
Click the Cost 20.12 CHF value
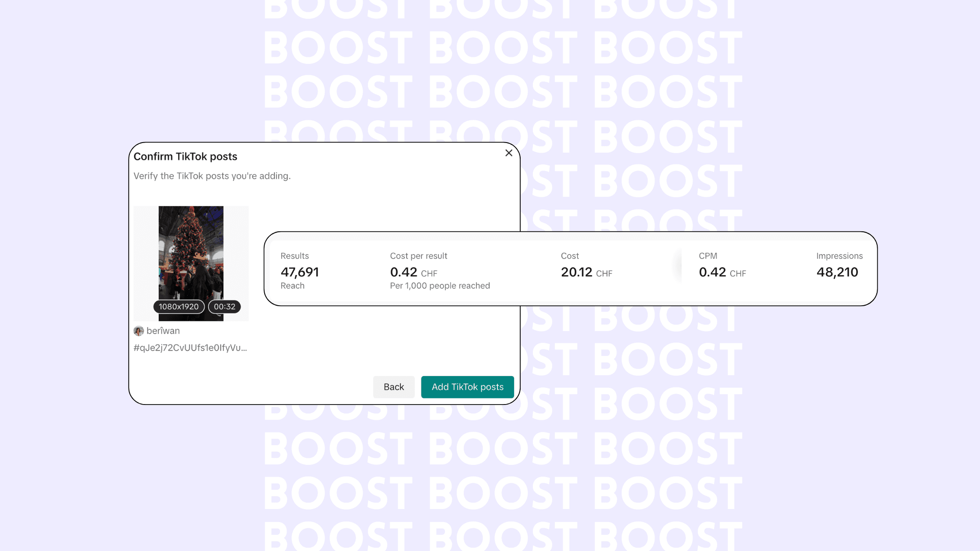coord(586,272)
